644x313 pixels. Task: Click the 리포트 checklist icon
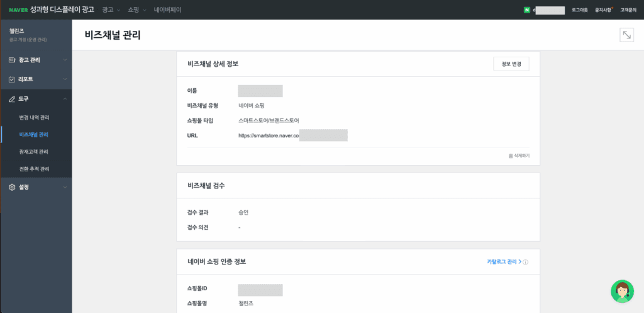(12, 79)
